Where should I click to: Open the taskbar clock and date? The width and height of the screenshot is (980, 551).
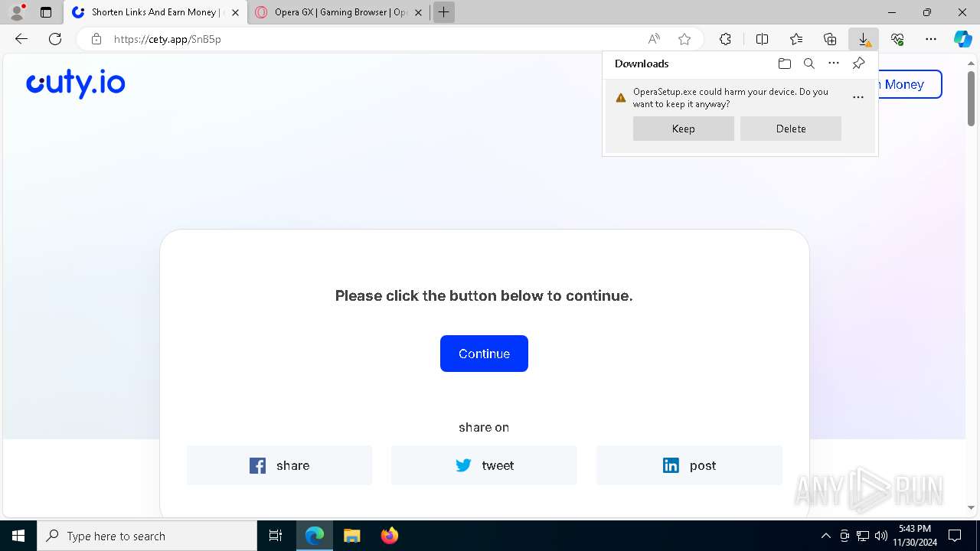coord(916,536)
